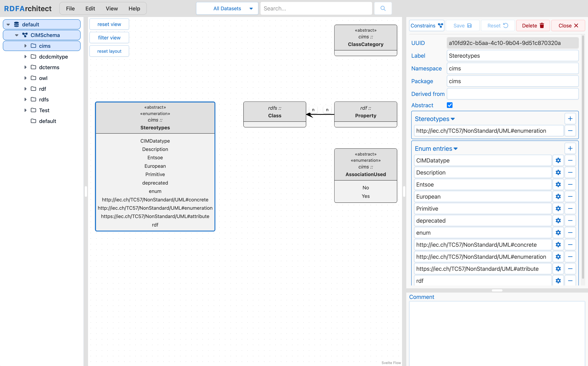
Task: Select the default package folder without arrow
Action: [43, 121]
